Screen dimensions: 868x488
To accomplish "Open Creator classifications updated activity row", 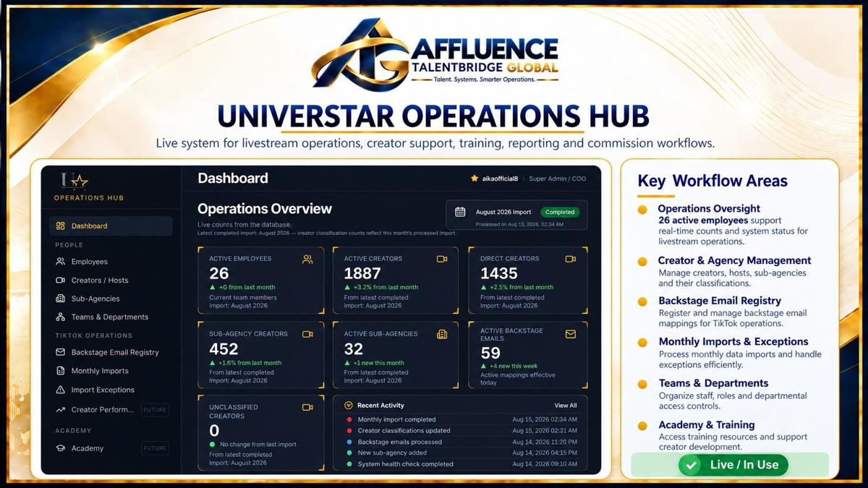I will click(x=461, y=430).
